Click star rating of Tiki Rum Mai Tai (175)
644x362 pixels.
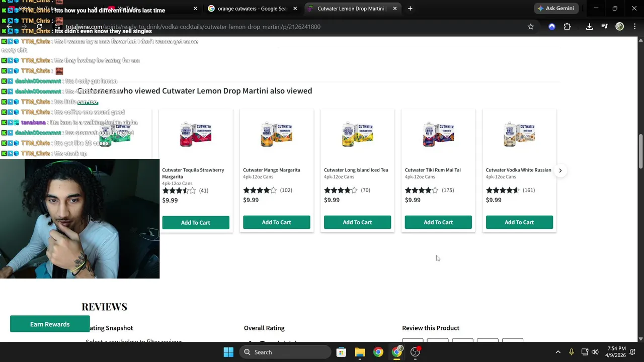[422, 190]
